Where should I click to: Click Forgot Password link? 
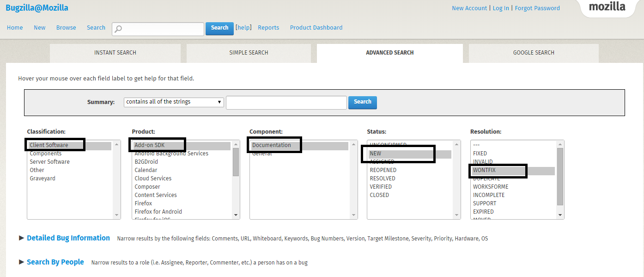pos(537,8)
